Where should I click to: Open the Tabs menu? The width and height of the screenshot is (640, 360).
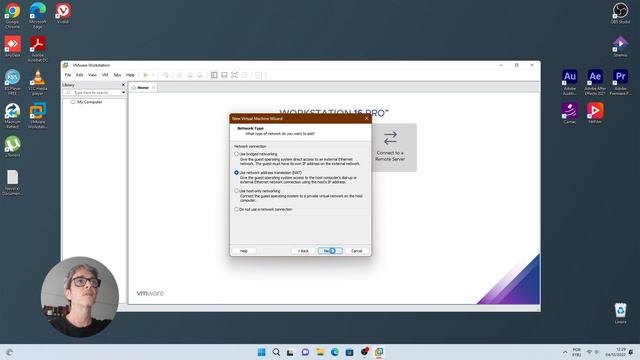(x=117, y=75)
